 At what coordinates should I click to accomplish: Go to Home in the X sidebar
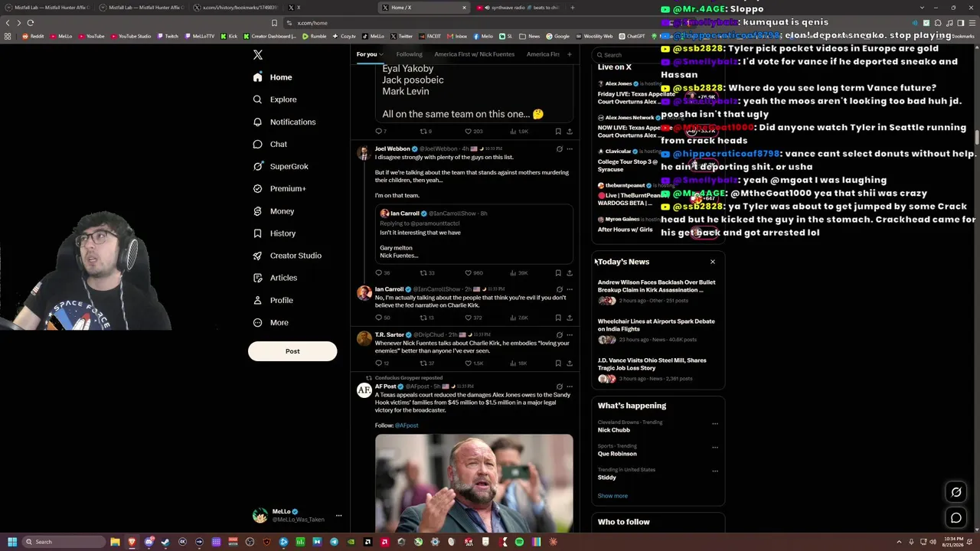(273, 77)
